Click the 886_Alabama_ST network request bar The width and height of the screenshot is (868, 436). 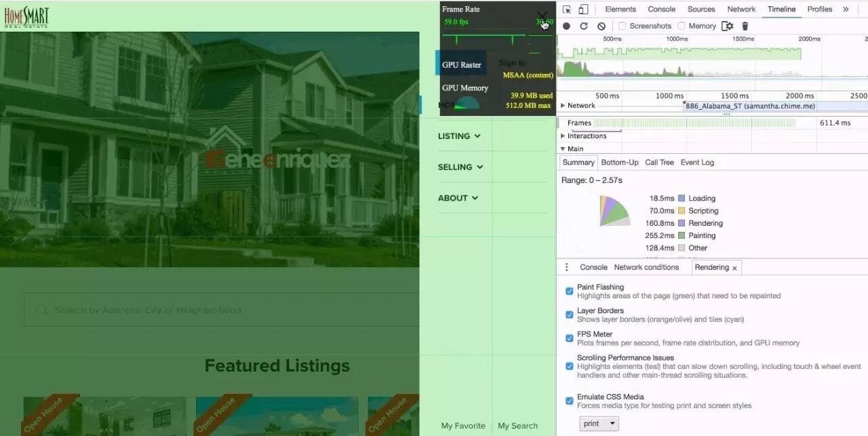coord(776,106)
